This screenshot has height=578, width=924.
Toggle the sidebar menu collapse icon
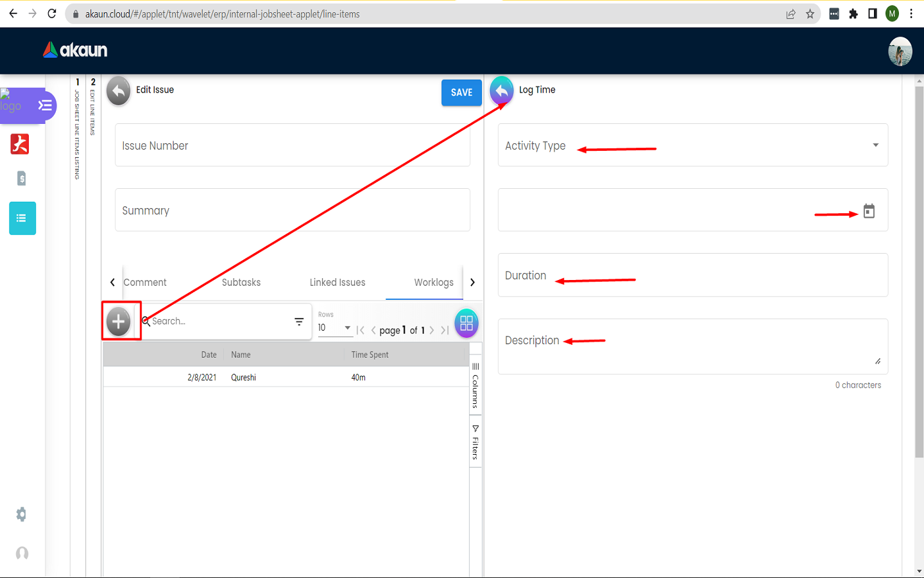[x=45, y=105]
